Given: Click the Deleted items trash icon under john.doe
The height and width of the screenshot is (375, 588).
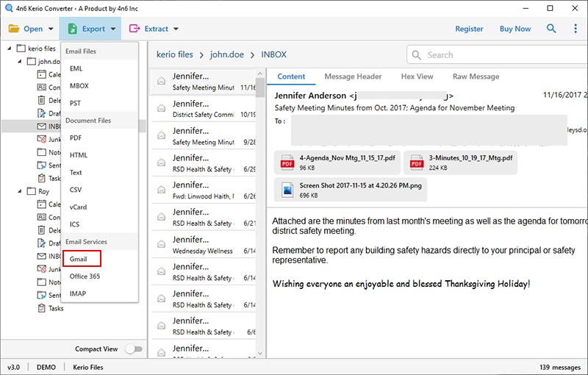Looking at the screenshot, I should click(x=41, y=100).
